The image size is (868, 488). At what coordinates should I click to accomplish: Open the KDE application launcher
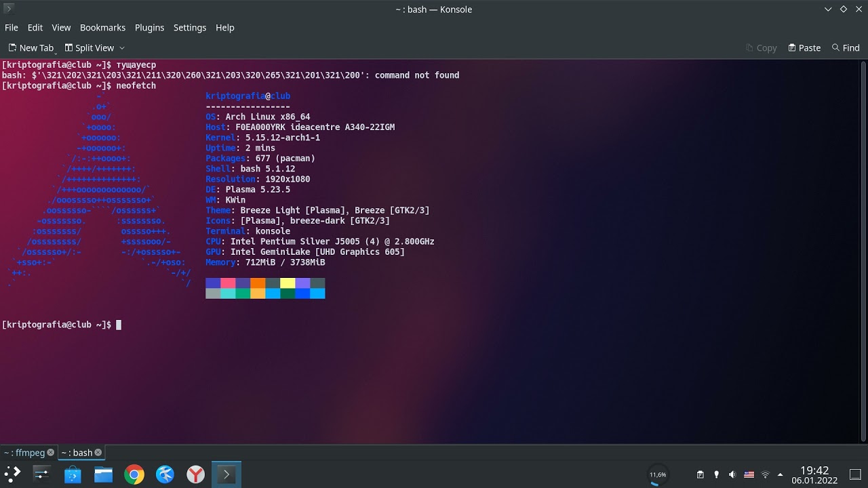coord(12,474)
